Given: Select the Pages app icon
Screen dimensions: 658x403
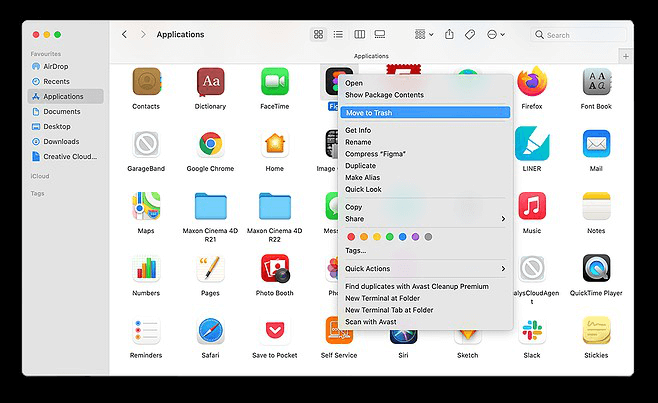Looking at the screenshot, I should (210, 268).
